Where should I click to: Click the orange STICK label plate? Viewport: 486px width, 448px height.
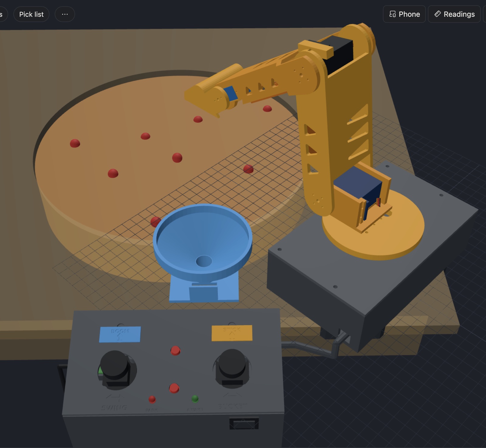(x=232, y=333)
